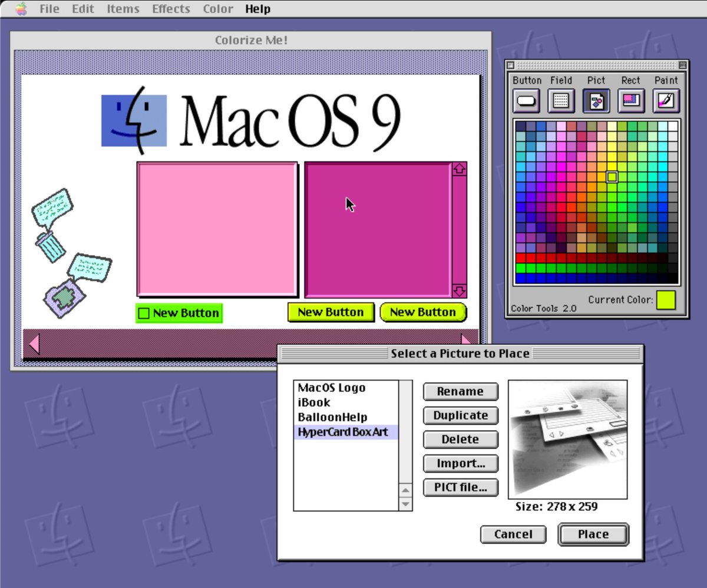Click the rounded yellow New Button
707x588 pixels.
coord(423,312)
